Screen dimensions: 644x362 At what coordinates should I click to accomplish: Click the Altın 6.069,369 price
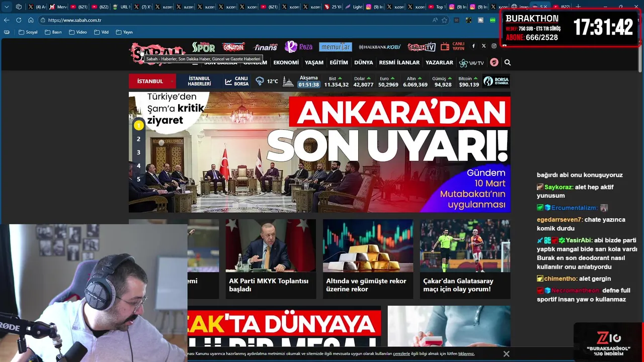click(415, 81)
